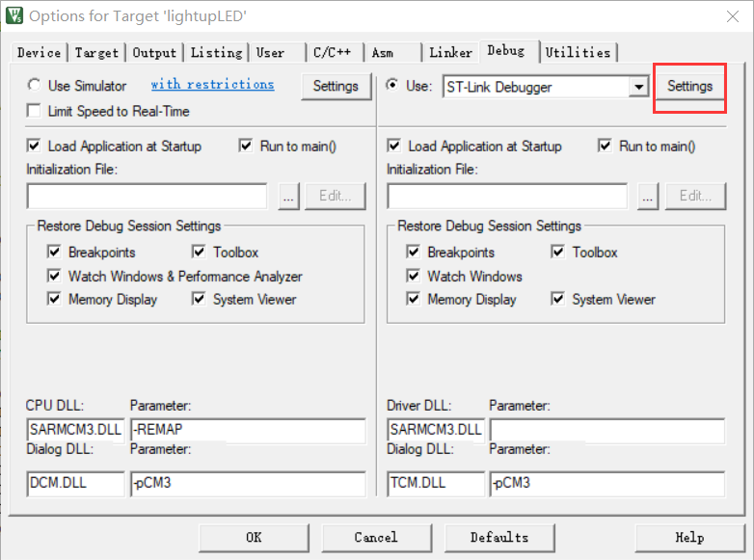Click simulator Edit... button
The image size is (754, 560).
point(336,196)
